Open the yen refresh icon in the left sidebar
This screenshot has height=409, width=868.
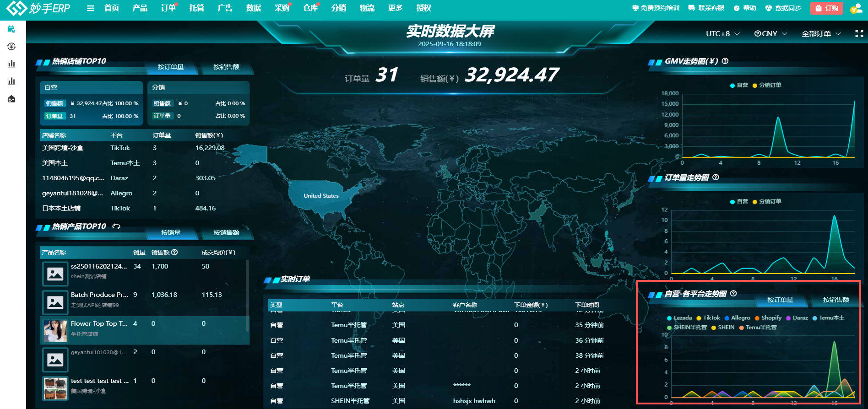click(11, 47)
